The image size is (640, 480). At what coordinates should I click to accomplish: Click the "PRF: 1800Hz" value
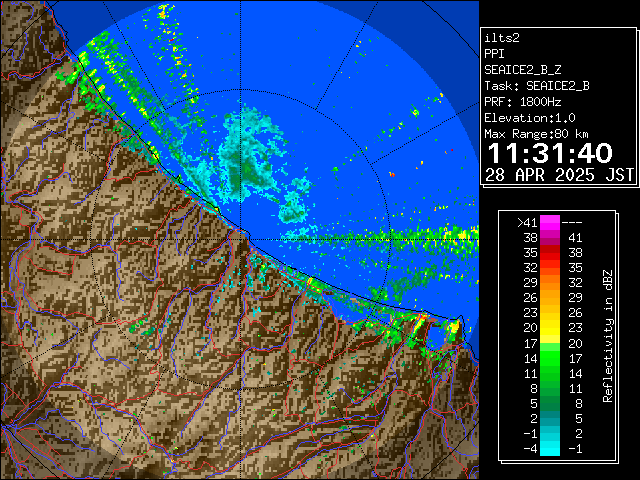click(522, 102)
